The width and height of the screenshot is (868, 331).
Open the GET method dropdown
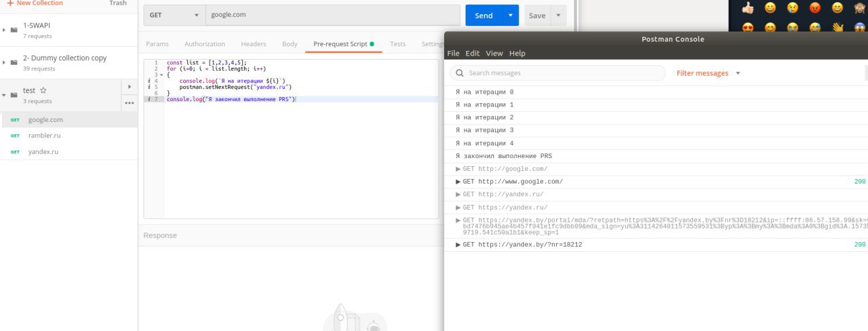coord(174,15)
